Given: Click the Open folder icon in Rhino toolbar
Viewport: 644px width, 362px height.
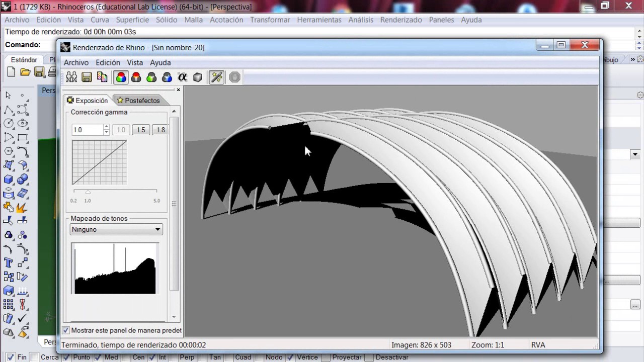Looking at the screenshot, I should coord(25,72).
